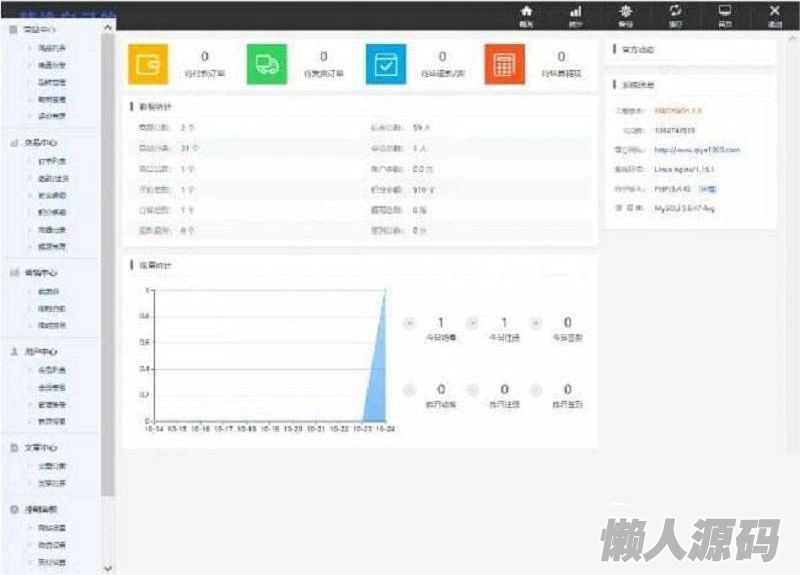Open the 文章分类 item under 文章中心
800x575 pixels.
(52, 466)
